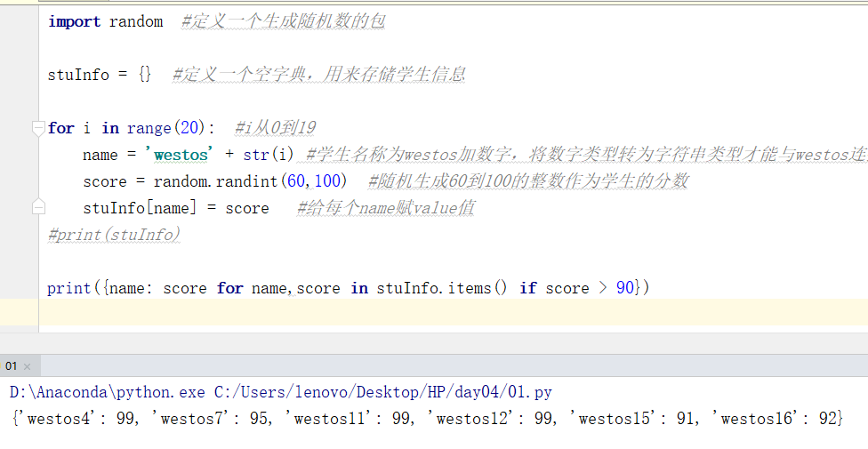Click "'westos12': 99" in the output
The image size is (868, 449).
tap(491, 418)
